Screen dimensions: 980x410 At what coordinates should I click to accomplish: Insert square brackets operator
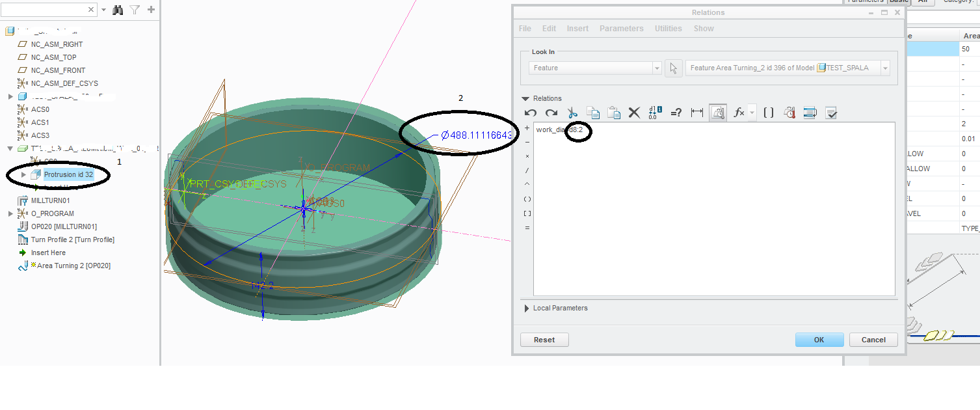[527, 213]
